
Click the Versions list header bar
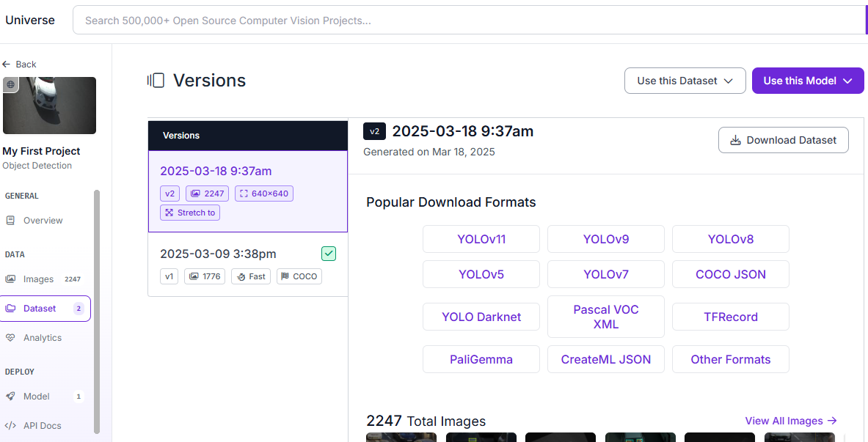click(248, 136)
